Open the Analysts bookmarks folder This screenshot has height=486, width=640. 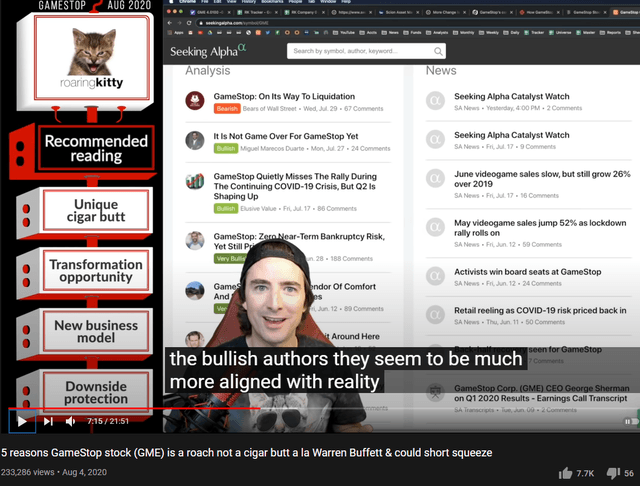click(x=437, y=33)
